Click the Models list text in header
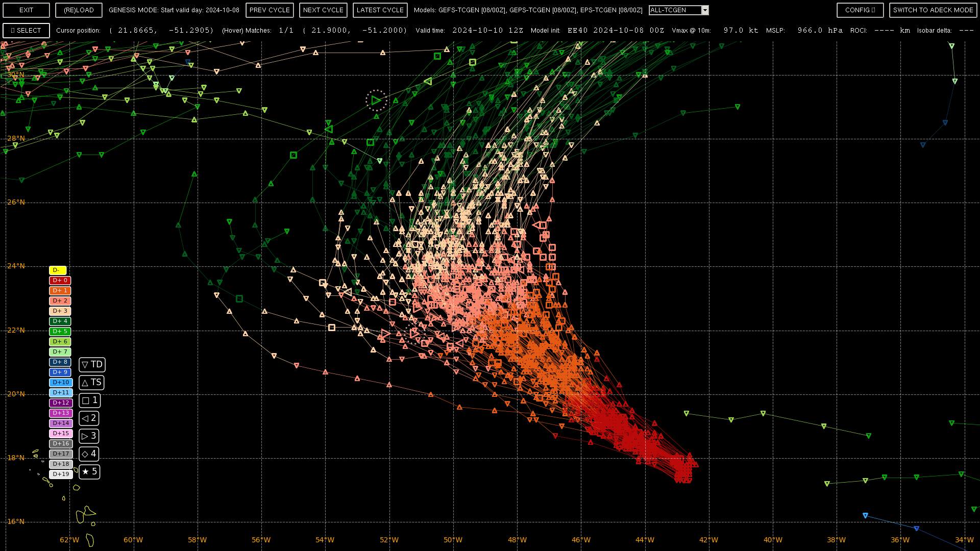This screenshot has height=551, width=980. pyautogui.click(x=528, y=10)
